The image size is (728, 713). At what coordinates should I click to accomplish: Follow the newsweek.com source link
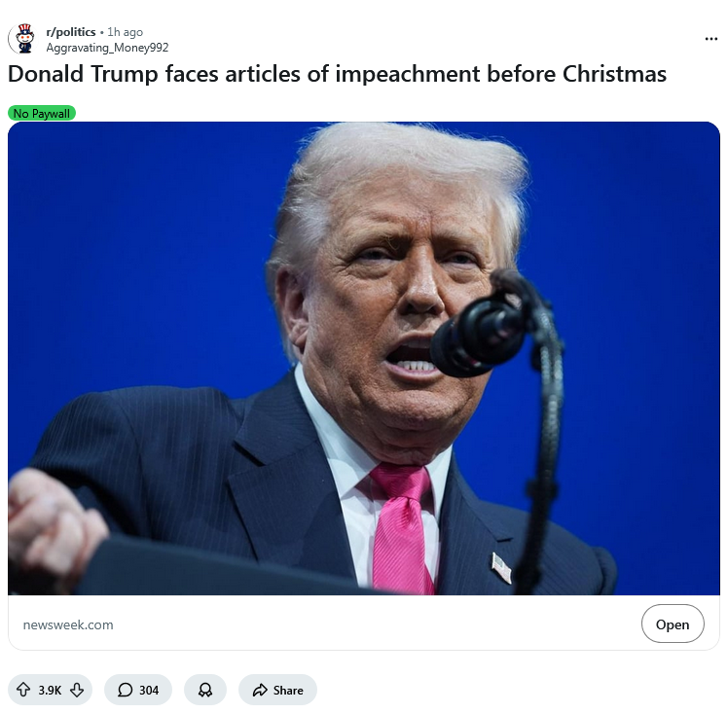(68, 624)
